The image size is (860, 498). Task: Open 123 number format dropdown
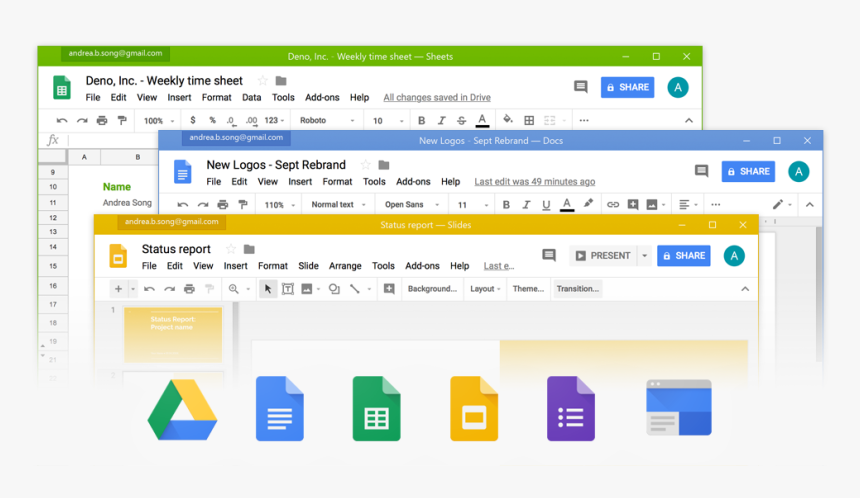pyautogui.click(x=274, y=121)
